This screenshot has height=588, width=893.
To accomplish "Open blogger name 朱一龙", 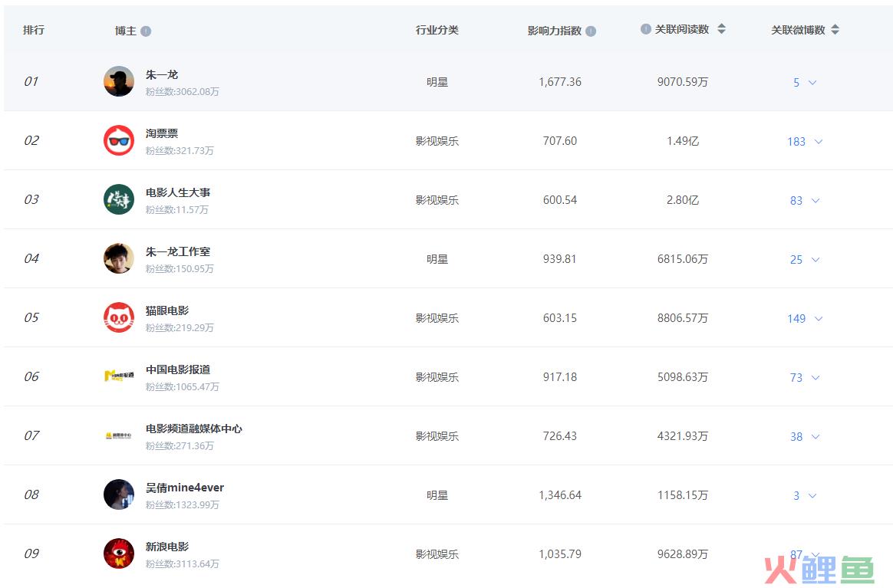I will pyautogui.click(x=162, y=74).
